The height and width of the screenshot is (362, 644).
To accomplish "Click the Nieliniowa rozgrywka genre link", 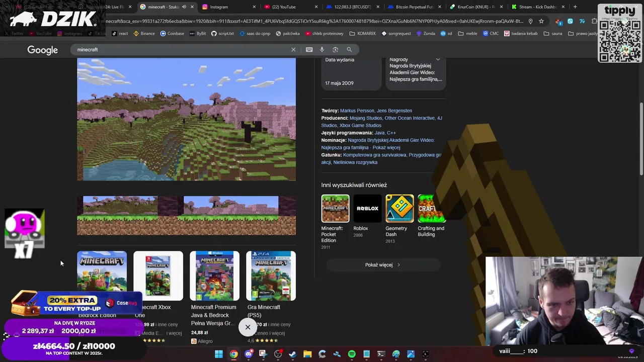I will point(355,162).
